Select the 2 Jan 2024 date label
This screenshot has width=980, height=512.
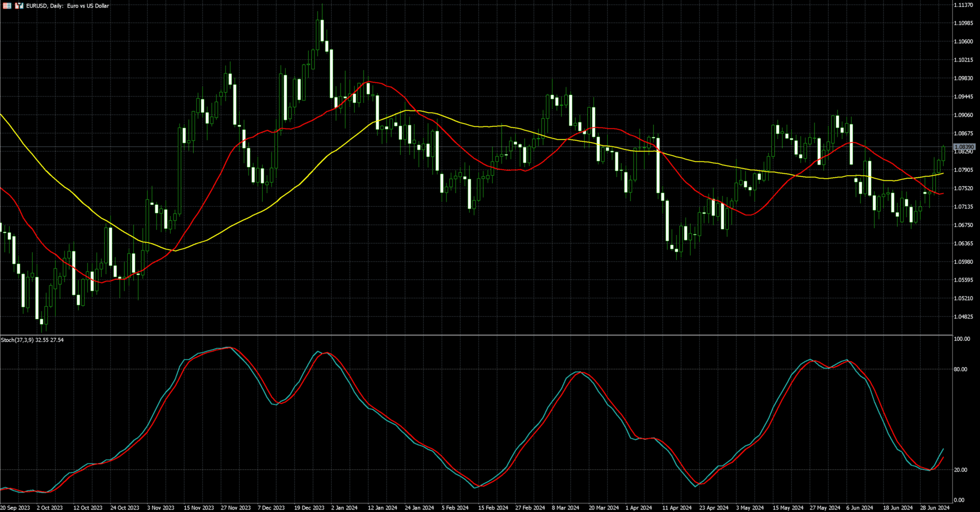[344, 508]
